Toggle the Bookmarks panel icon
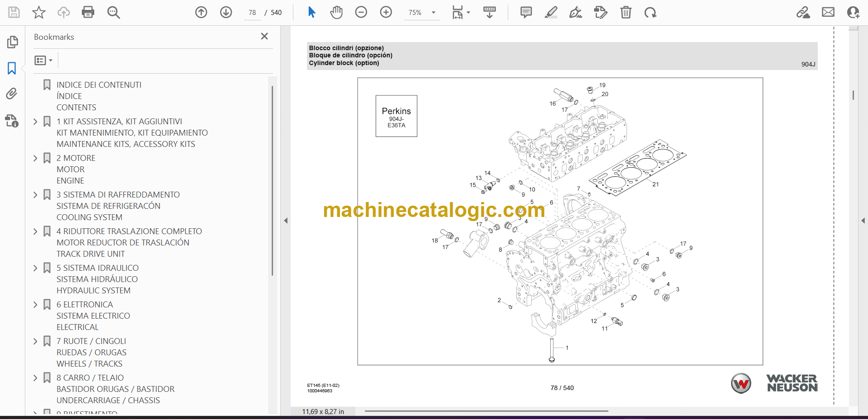Image resolution: width=868 pixels, height=419 pixels. (12, 68)
